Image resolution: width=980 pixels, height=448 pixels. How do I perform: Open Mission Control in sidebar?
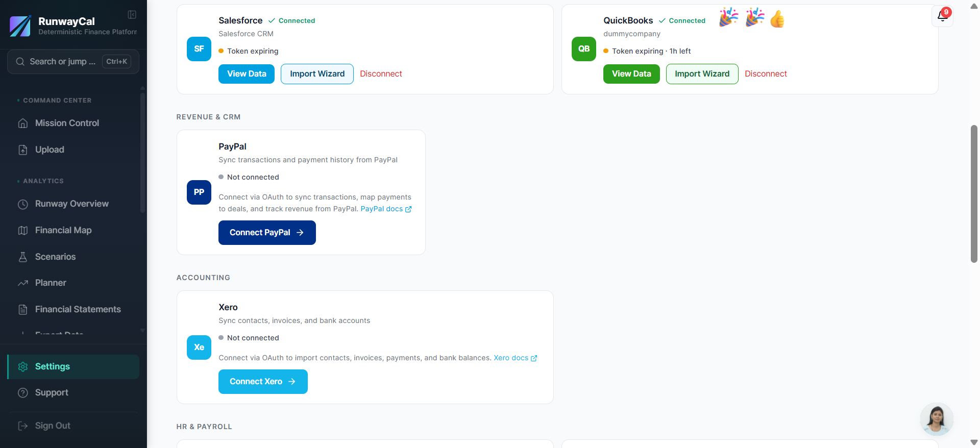tap(73, 123)
